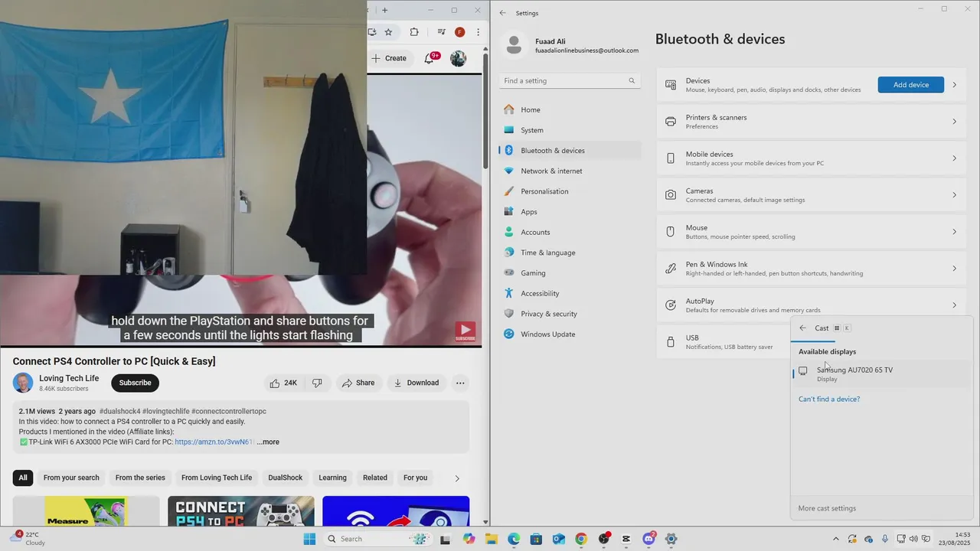Click YouTube Create button
980x551 pixels.
(x=390, y=58)
